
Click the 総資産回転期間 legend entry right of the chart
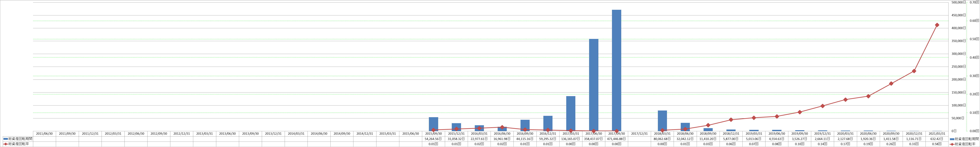tap(964, 139)
